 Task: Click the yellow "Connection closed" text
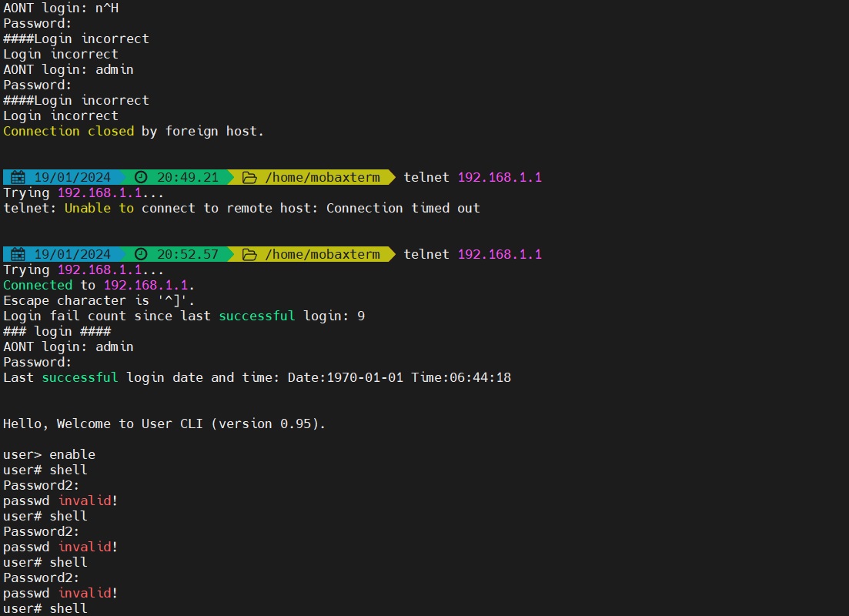[x=69, y=131]
